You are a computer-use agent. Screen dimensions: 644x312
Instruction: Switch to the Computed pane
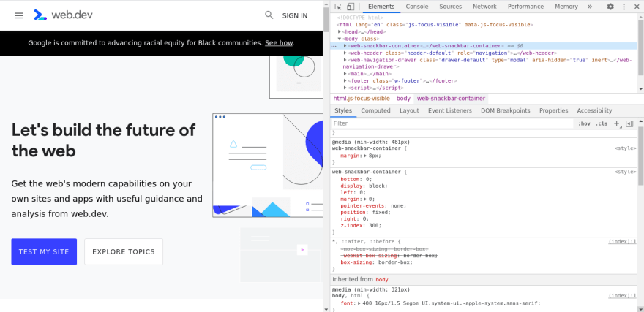click(x=376, y=110)
